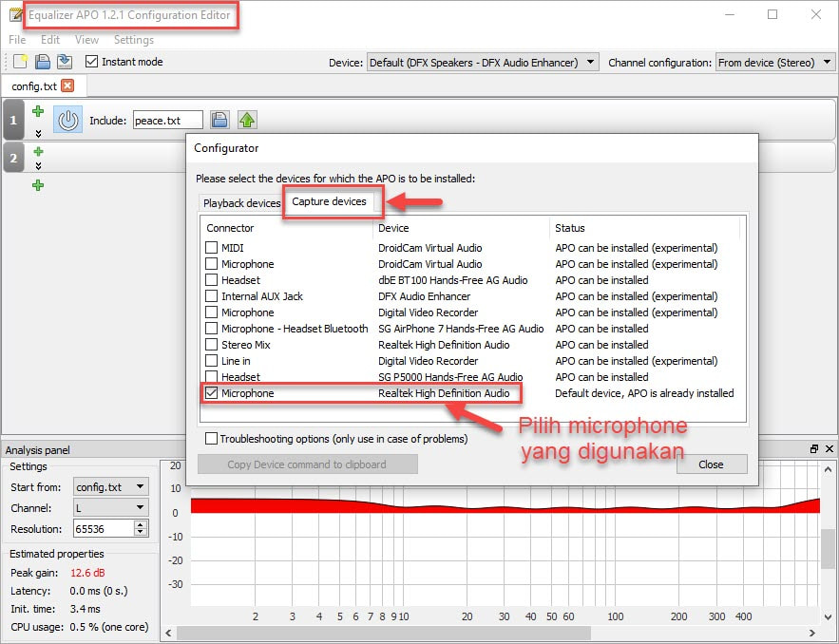Click the green plus icon on row 1

(38, 111)
